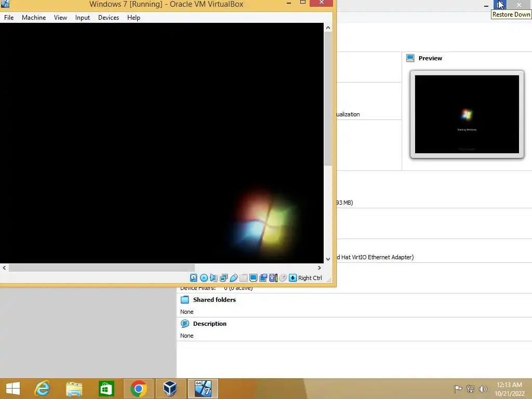This screenshot has height=399, width=532.
Task: Switch to VirtualBox Manager taskbar icon
Action: [x=170, y=389]
